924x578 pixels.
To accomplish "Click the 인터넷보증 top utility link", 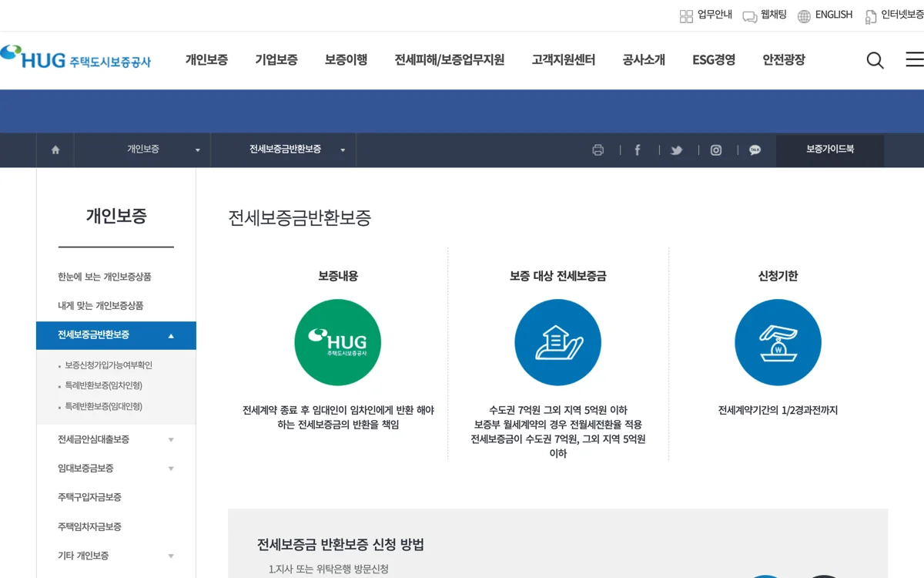I will pos(902,15).
